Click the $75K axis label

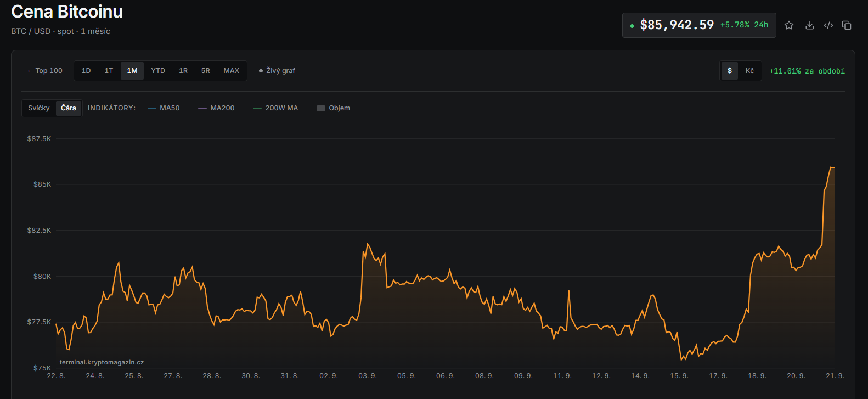(x=42, y=368)
